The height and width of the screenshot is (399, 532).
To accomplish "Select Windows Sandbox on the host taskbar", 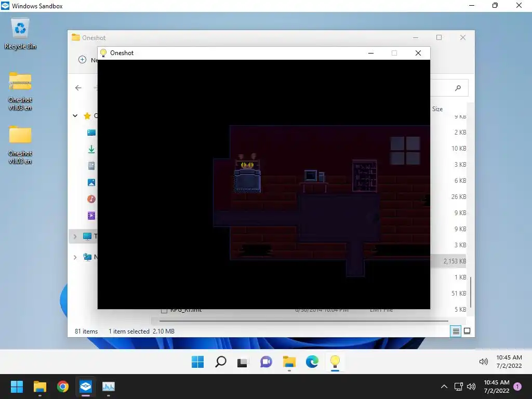I will pos(86,387).
